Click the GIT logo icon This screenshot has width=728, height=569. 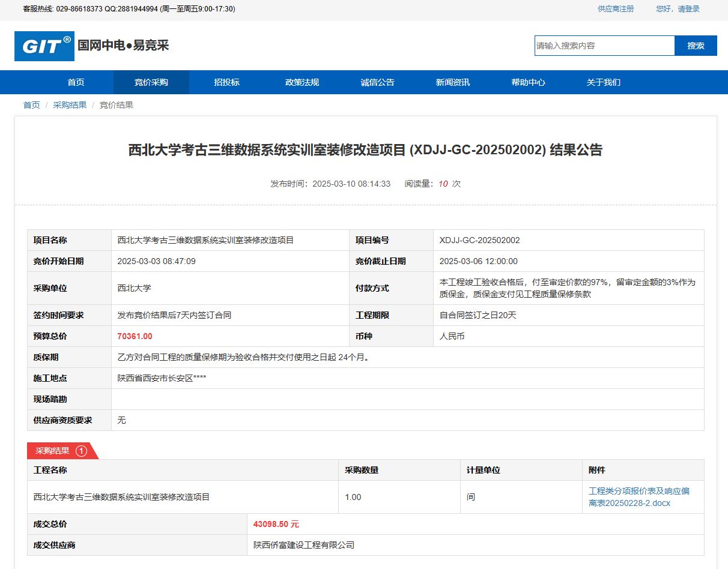(44, 46)
